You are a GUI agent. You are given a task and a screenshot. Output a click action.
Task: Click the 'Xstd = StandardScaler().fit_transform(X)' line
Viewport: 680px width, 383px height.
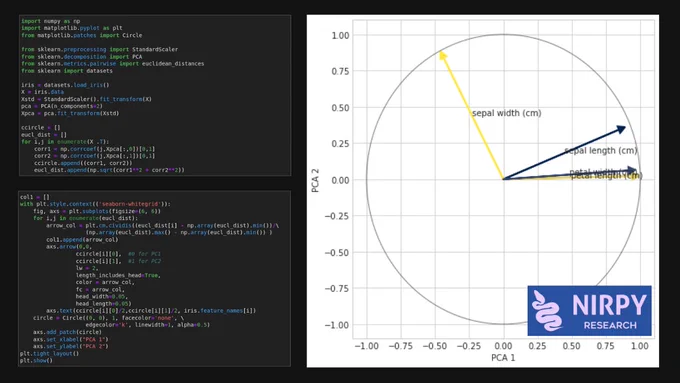(x=87, y=99)
